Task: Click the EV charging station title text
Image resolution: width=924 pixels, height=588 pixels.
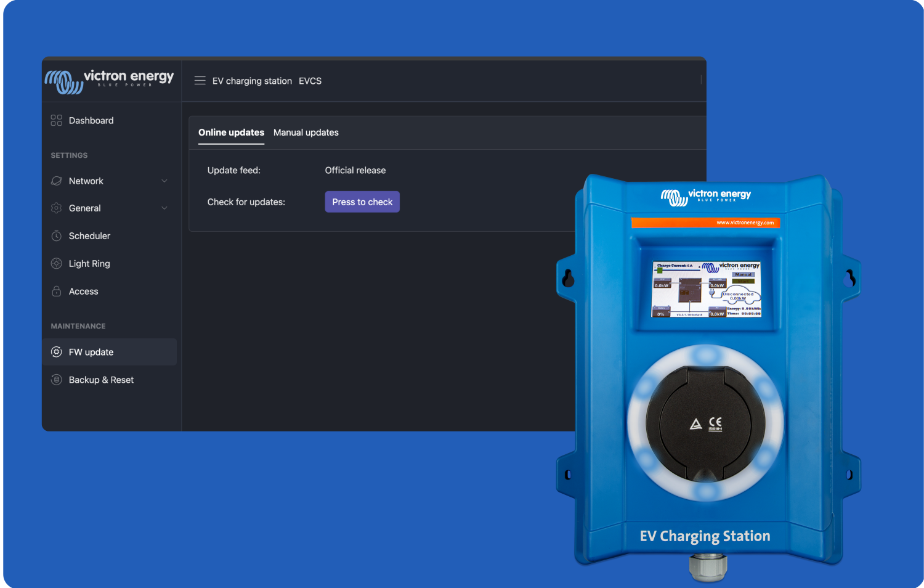Action: click(x=252, y=81)
